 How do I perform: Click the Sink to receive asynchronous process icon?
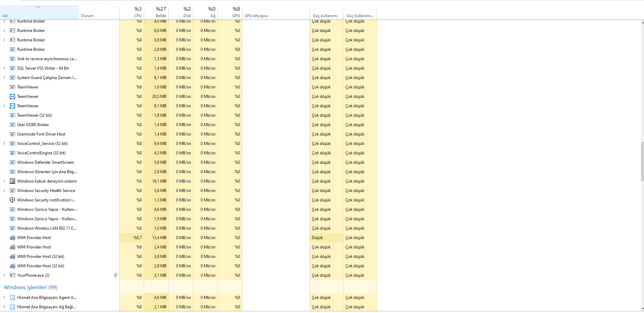pos(12,59)
